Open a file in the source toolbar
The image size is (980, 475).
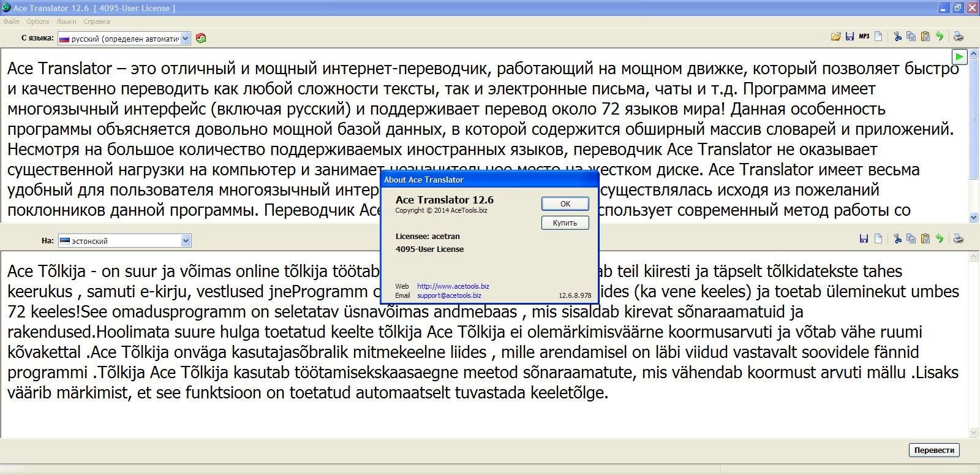pos(835,37)
